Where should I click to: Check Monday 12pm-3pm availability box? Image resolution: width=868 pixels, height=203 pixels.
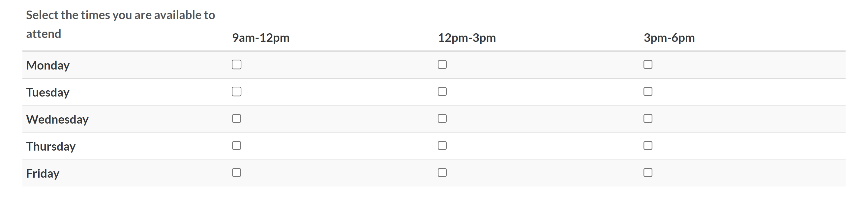442,65
